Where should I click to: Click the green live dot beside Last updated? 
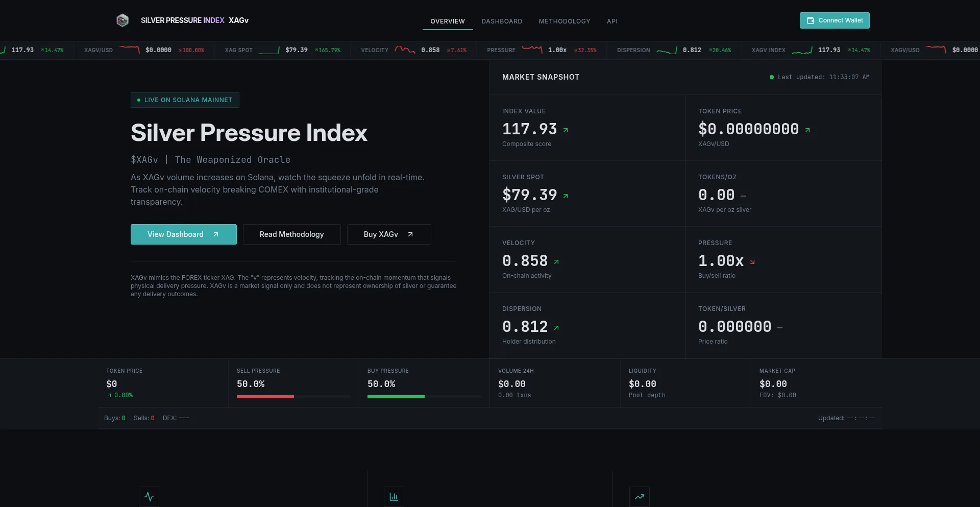pyautogui.click(x=772, y=77)
